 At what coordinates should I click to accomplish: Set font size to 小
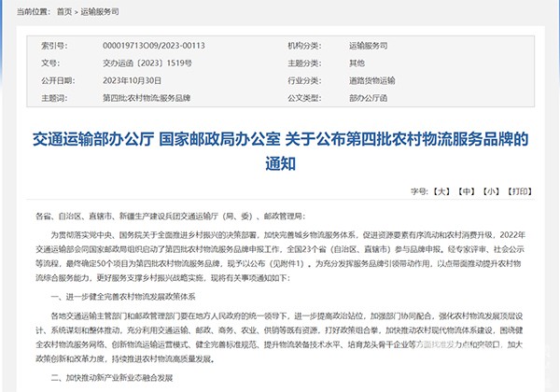tap(488, 191)
